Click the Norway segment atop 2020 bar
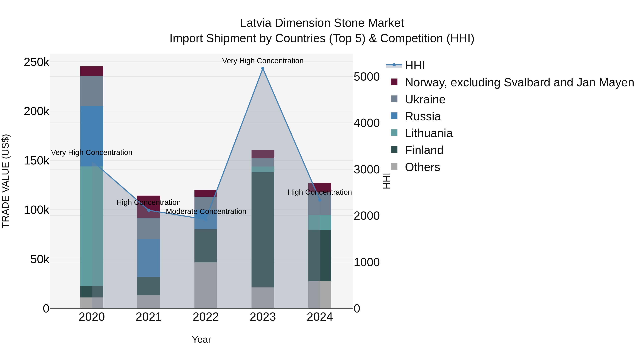Viewport: 644px width, 362px height. click(92, 71)
